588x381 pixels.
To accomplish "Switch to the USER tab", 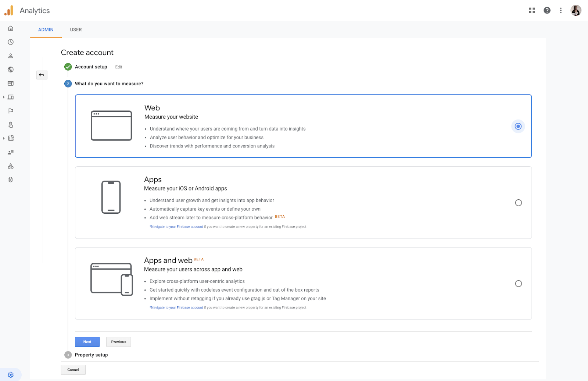I will pos(76,30).
